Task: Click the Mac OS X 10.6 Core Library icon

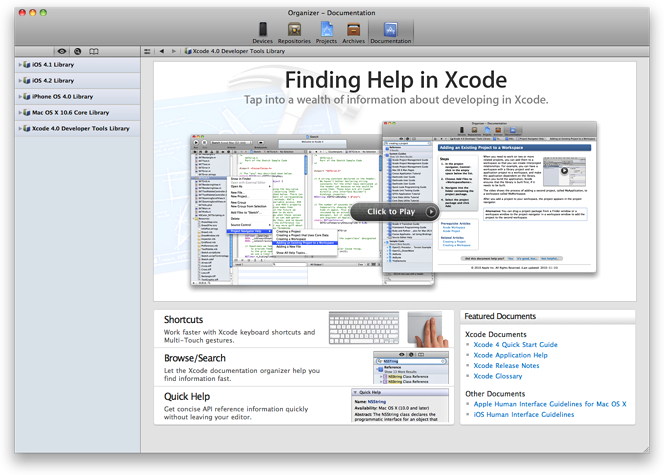Action: click(27, 113)
